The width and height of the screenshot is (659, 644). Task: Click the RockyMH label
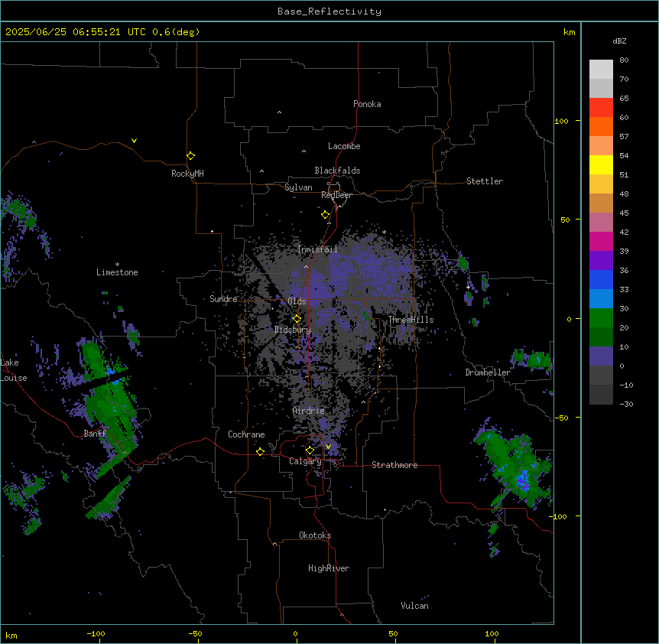pyautogui.click(x=187, y=174)
